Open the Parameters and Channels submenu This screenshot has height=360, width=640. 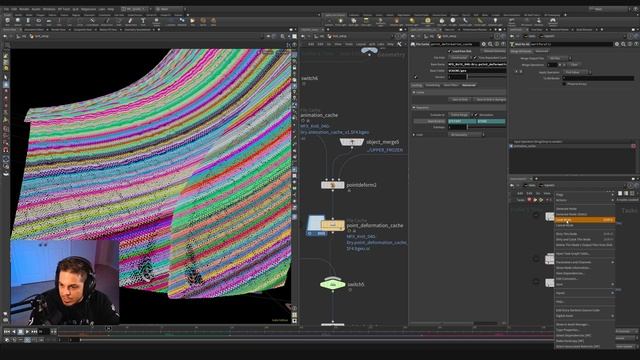click(x=584, y=262)
